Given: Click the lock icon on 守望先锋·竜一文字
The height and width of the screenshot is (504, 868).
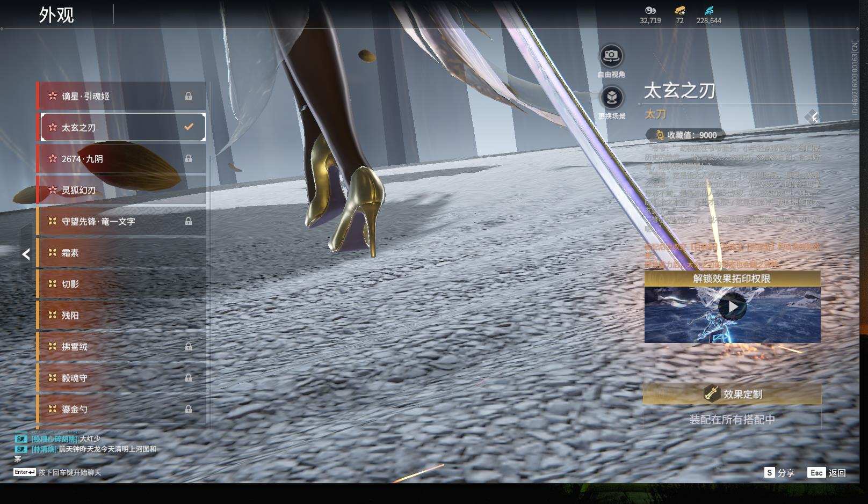Looking at the screenshot, I should coord(189,221).
